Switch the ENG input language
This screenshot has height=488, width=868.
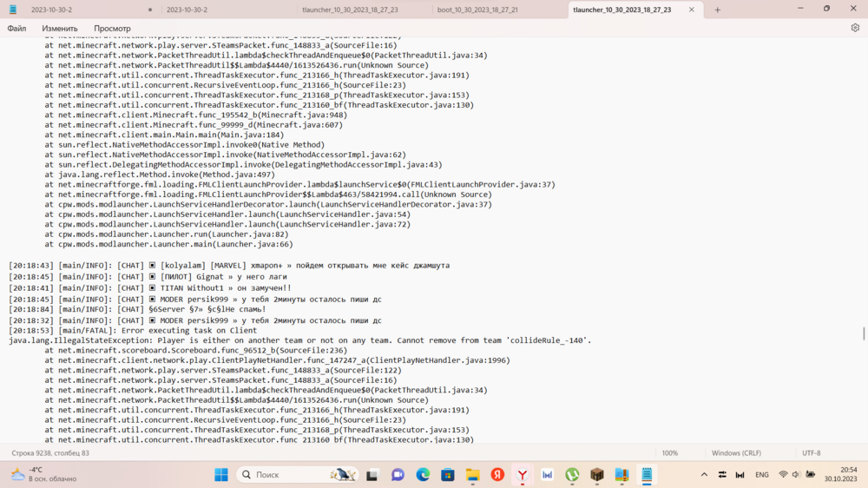pos(762,475)
